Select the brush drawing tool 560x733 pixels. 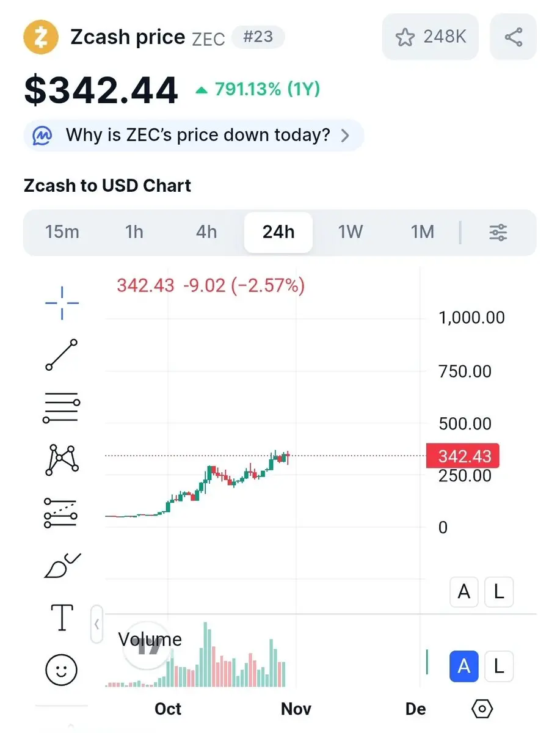click(x=62, y=565)
